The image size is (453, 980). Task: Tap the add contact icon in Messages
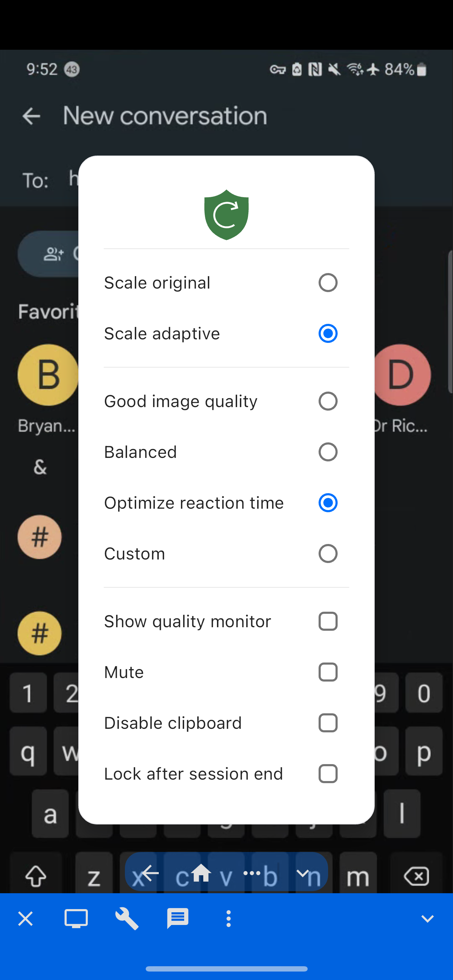53,254
